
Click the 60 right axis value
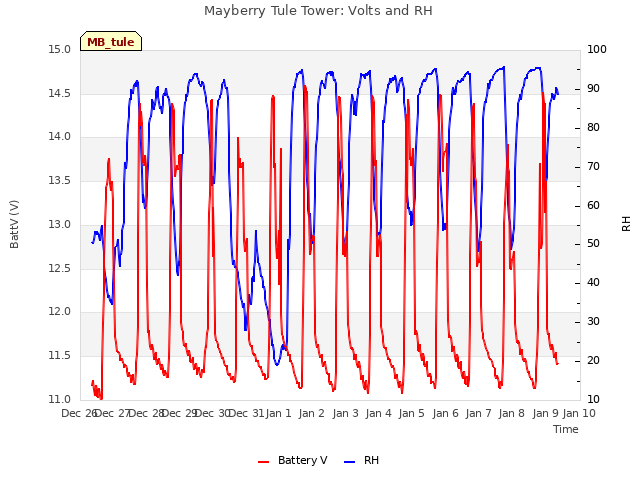[593, 205]
